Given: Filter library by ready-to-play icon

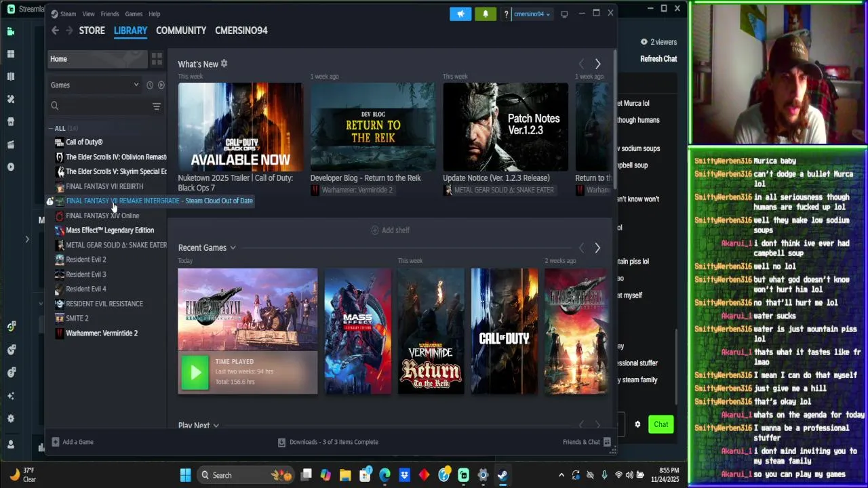Looking at the screenshot, I should coord(161,85).
